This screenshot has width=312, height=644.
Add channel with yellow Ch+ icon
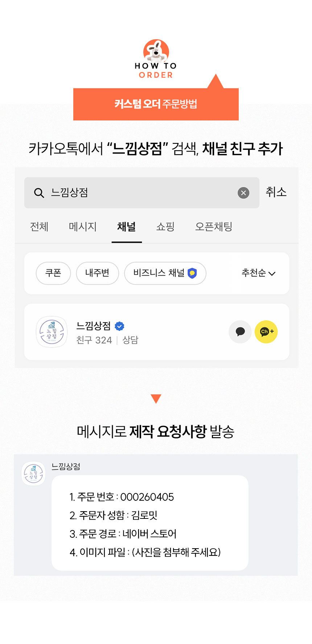(266, 332)
